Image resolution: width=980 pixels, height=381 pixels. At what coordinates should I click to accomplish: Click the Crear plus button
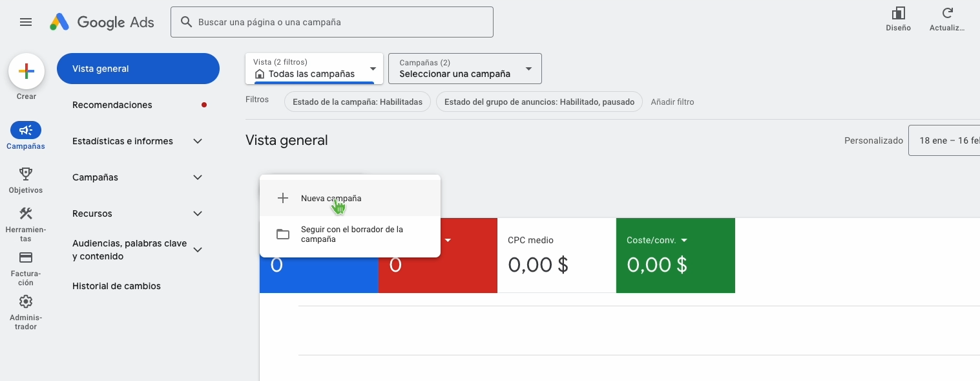pyautogui.click(x=26, y=71)
